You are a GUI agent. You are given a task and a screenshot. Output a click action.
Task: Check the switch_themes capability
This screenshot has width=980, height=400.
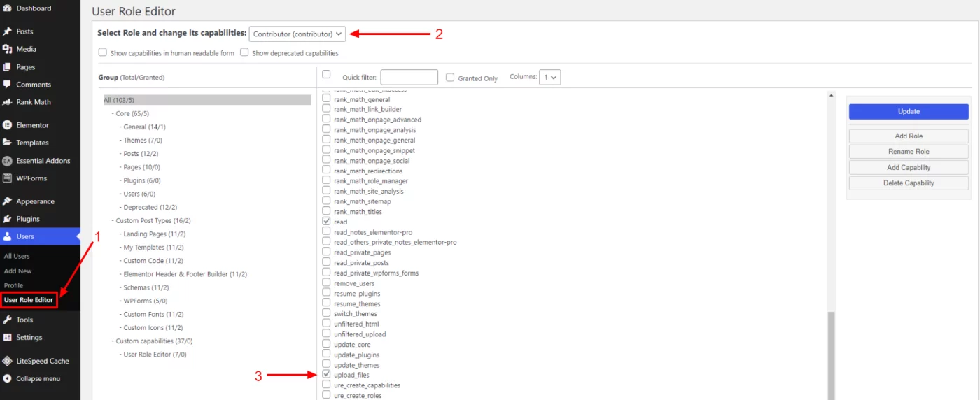[x=326, y=313]
